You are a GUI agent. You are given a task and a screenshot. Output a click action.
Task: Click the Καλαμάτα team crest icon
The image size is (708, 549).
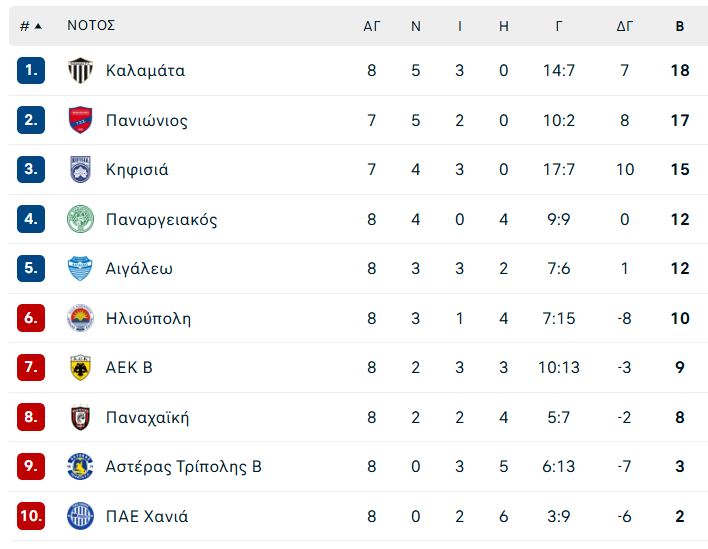click(x=80, y=70)
